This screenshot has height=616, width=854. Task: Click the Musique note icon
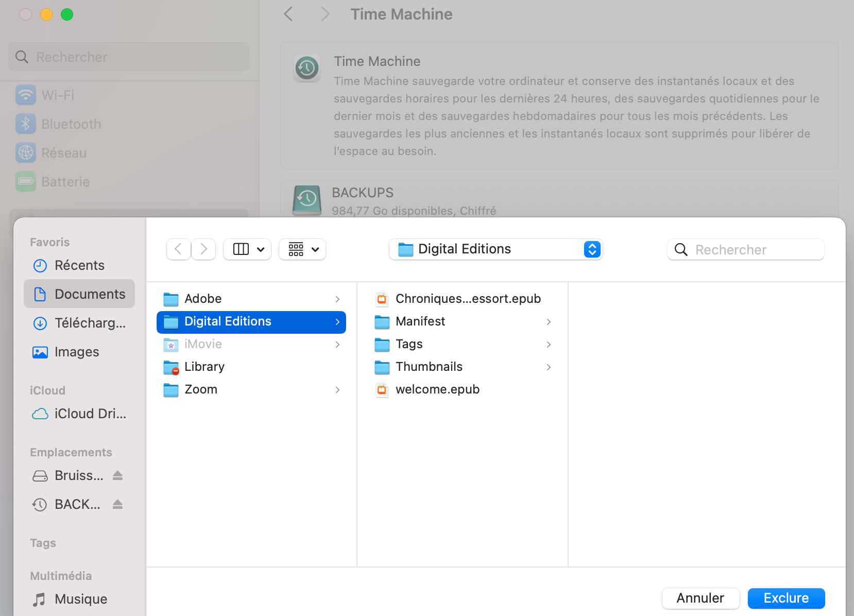coord(39,600)
